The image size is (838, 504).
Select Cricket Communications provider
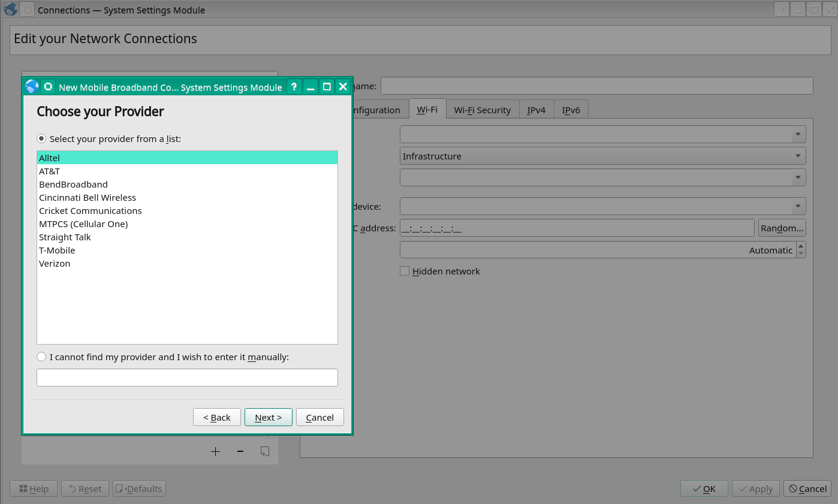click(x=187, y=211)
